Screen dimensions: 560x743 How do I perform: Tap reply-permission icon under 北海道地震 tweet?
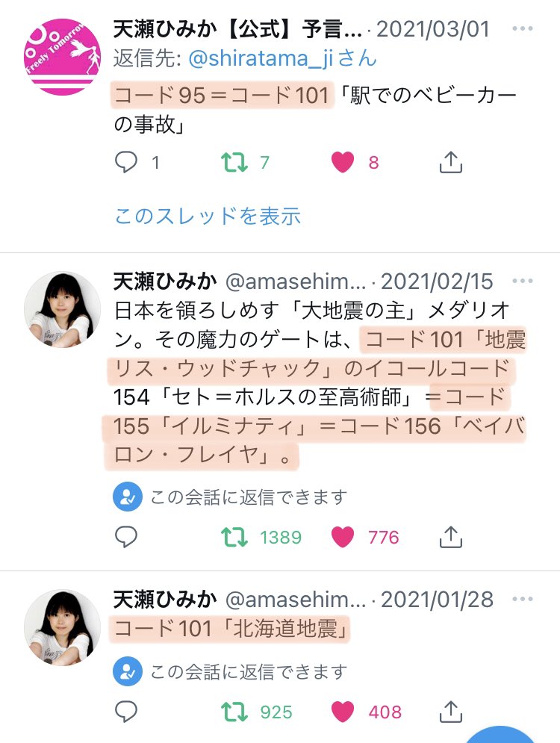[x=128, y=671]
